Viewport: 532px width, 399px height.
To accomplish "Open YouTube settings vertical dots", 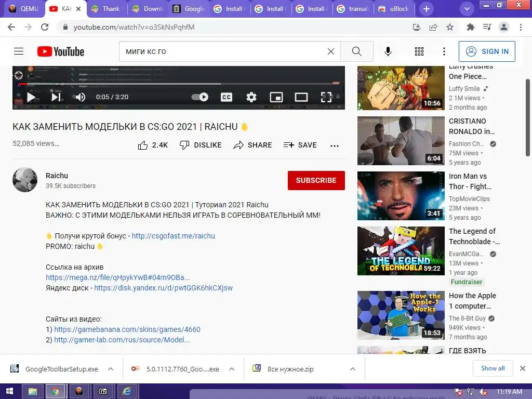I will (444, 51).
